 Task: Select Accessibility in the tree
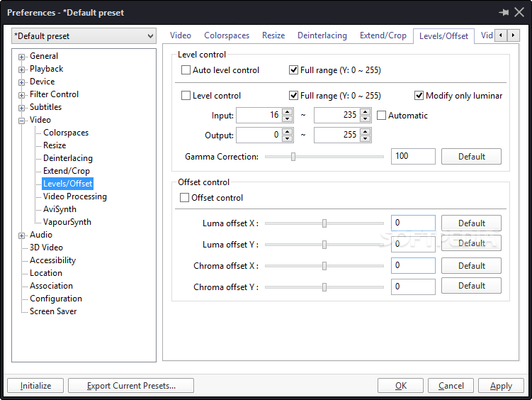point(52,260)
